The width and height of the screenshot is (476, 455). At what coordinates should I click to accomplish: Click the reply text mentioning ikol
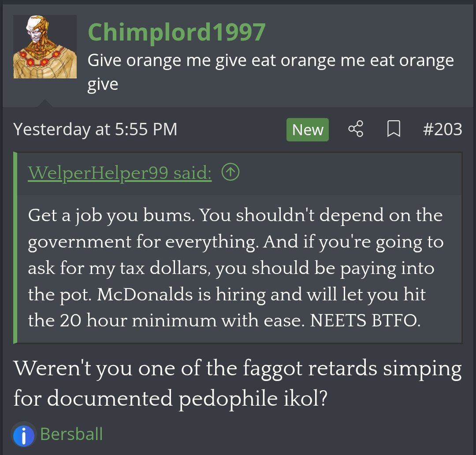point(238,383)
